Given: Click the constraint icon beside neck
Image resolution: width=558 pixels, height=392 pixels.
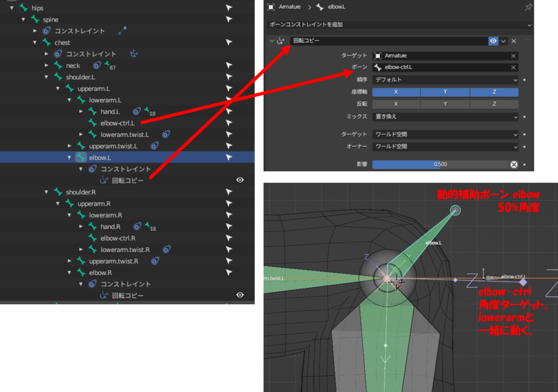Looking at the screenshot, I should point(96,65).
